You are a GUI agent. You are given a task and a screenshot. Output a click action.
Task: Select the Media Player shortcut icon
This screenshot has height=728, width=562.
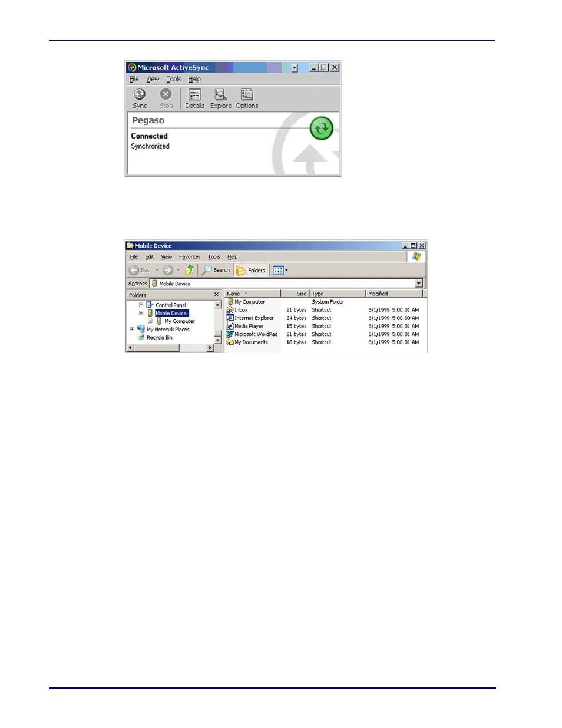(x=230, y=326)
